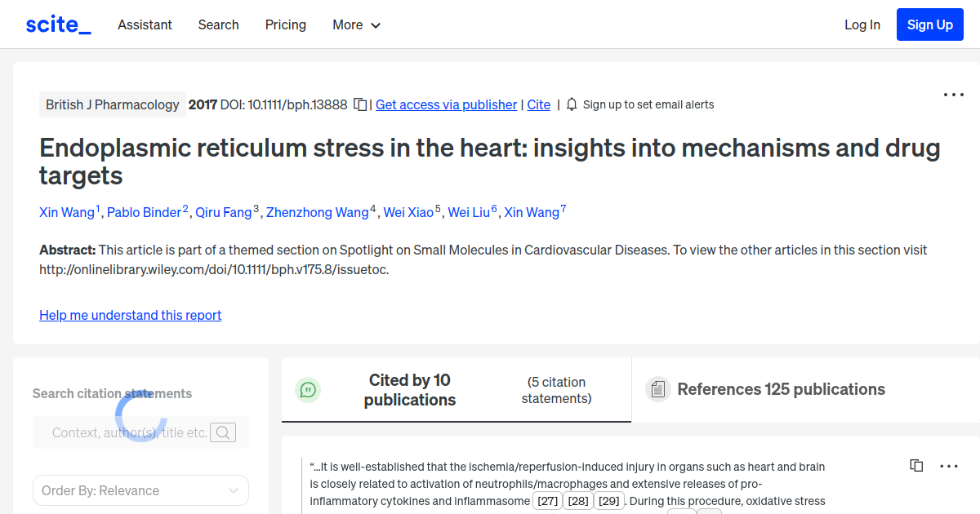Click the scite logo to go home
This screenshot has width=980, height=514.
tap(57, 24)
